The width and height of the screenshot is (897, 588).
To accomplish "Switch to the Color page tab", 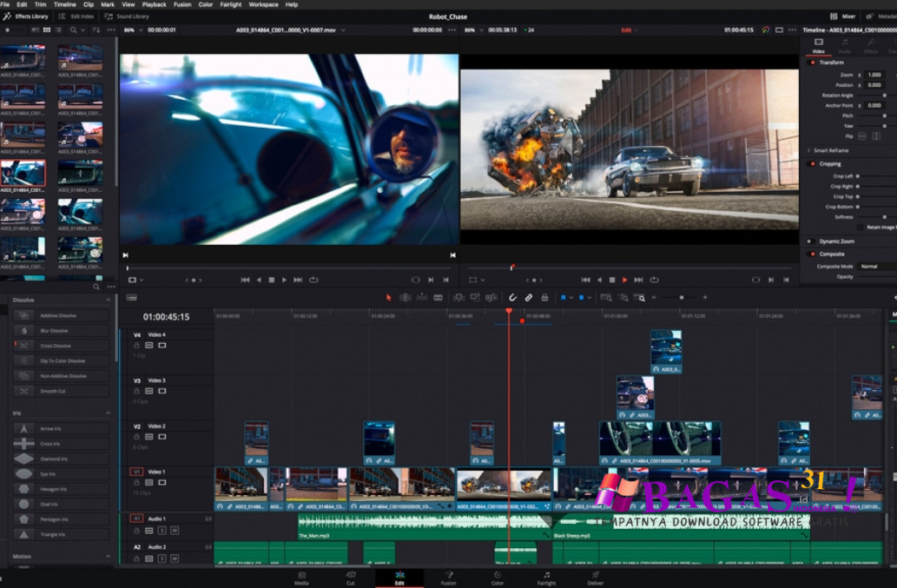I will (x=498, y=578).
